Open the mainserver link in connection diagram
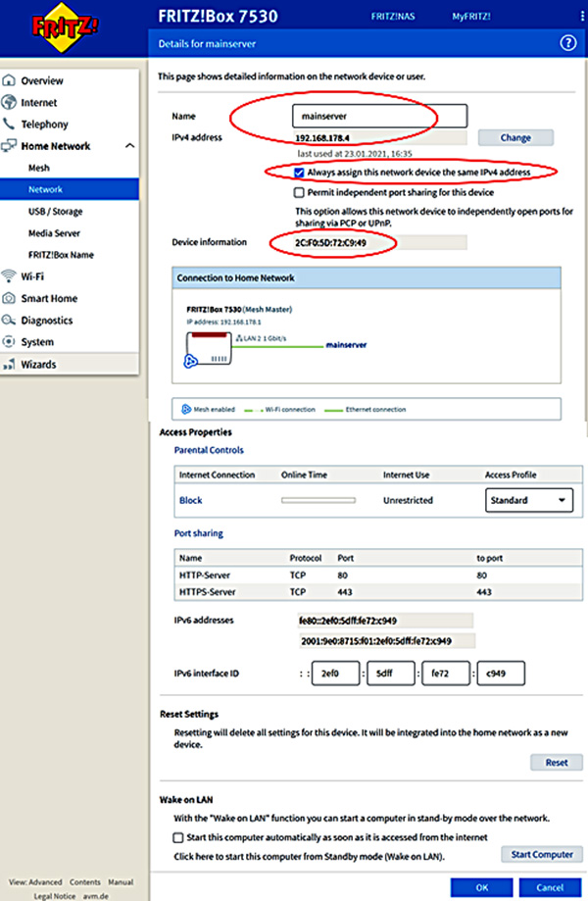 click(346, 345)
